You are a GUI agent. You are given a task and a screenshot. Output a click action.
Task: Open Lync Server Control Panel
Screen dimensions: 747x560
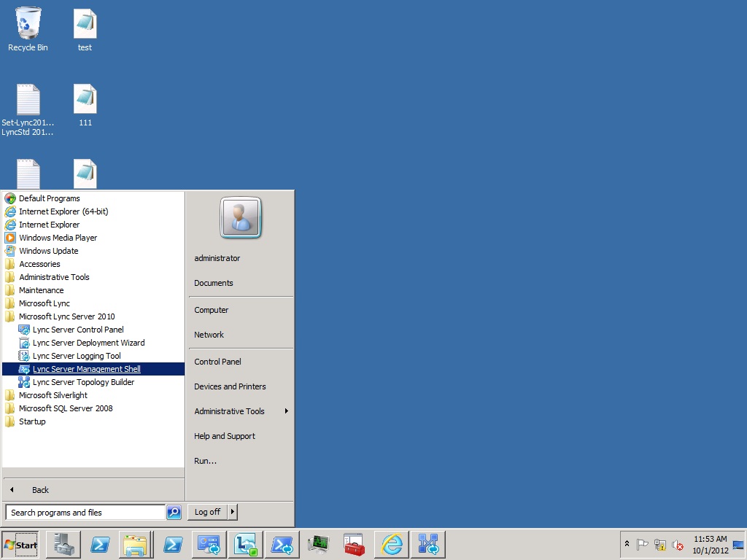(78, 330)
